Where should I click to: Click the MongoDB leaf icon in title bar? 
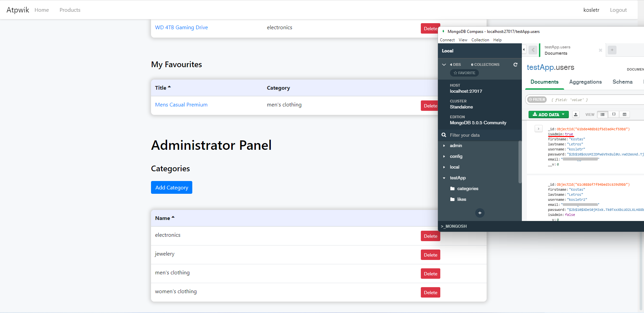443,31
